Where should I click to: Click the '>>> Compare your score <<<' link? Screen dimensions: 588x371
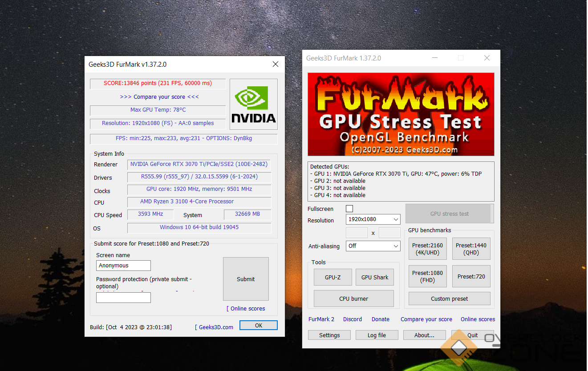point(159,97)
